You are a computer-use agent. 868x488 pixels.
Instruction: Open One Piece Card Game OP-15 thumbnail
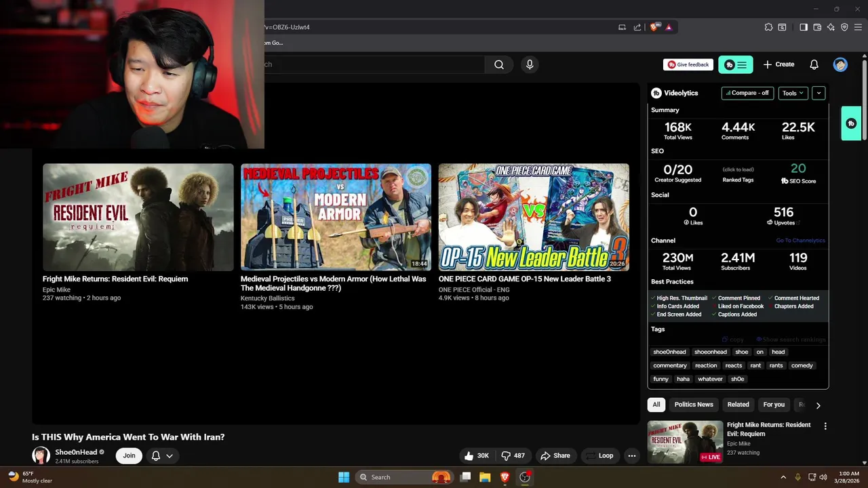pos(534,217)
